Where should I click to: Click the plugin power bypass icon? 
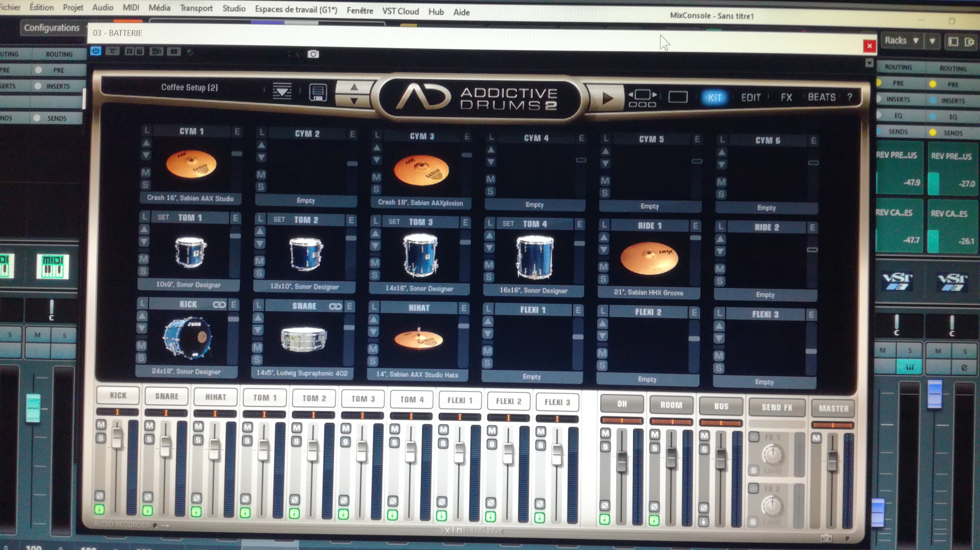pyautogui.click(x=95, y=51)
